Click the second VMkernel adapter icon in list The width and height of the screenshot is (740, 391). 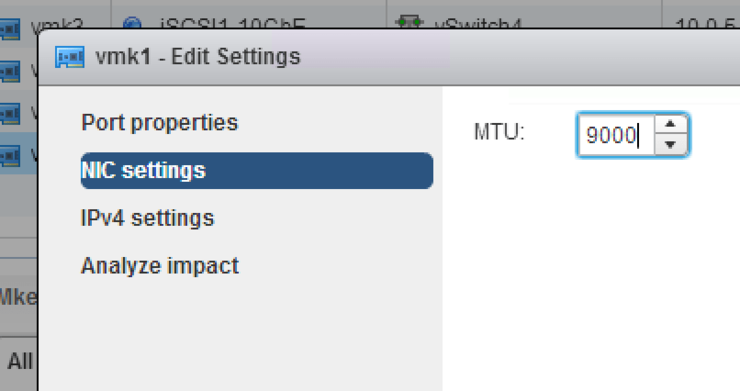(x=10, y=72)
